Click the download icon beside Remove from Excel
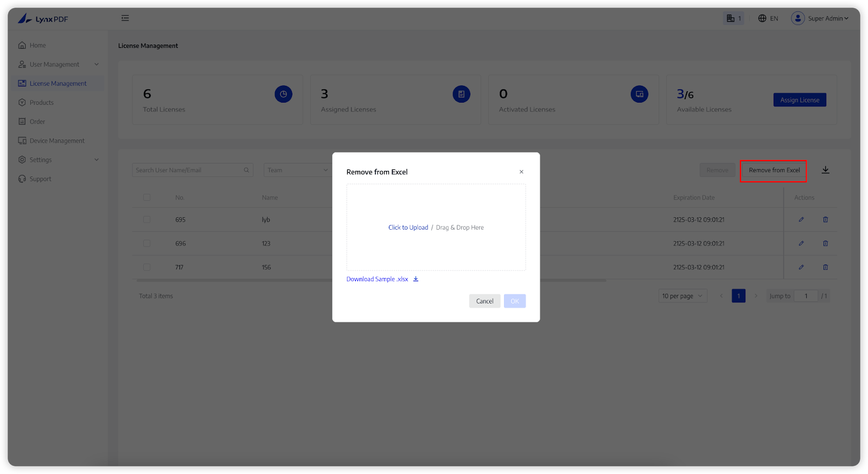 click(x=825, y=170)
